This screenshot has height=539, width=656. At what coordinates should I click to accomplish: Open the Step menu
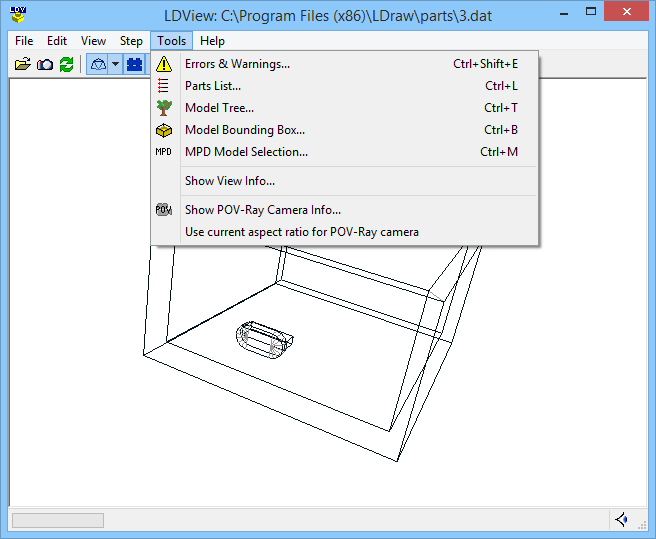coord(131,41)
